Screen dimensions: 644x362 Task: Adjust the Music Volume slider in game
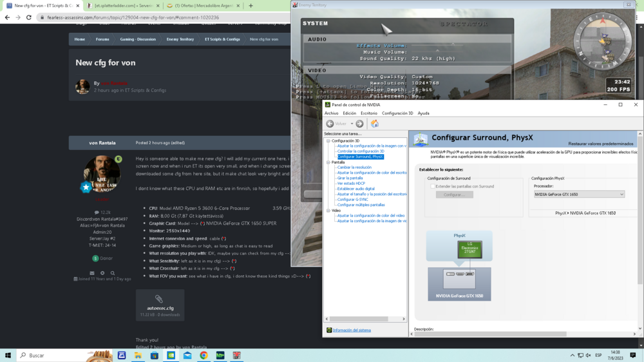coord(437,52)
